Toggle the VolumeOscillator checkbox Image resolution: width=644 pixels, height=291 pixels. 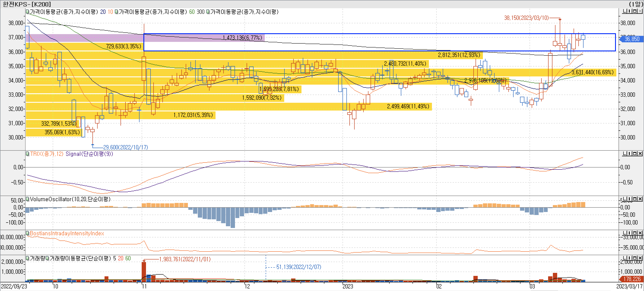coord(27,199)
